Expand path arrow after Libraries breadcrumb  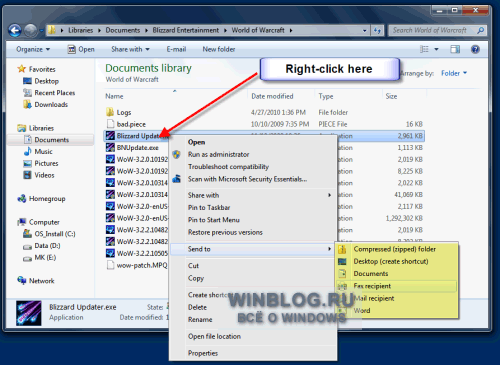[99, 30]
